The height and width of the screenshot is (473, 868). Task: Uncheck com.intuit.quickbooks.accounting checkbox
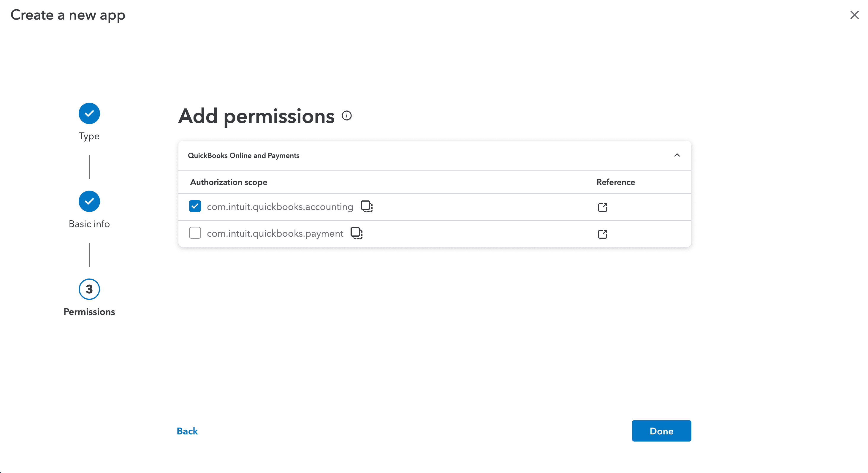tap(195, 206)
